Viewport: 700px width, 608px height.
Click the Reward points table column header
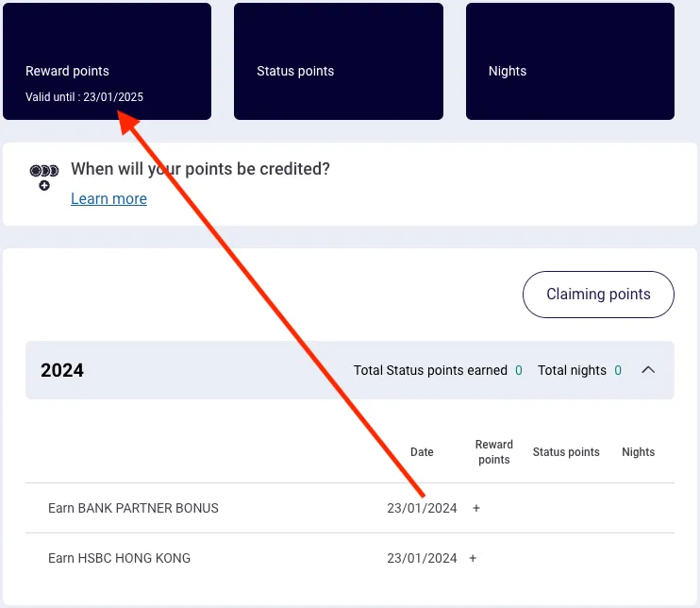[x=493, y=452]
